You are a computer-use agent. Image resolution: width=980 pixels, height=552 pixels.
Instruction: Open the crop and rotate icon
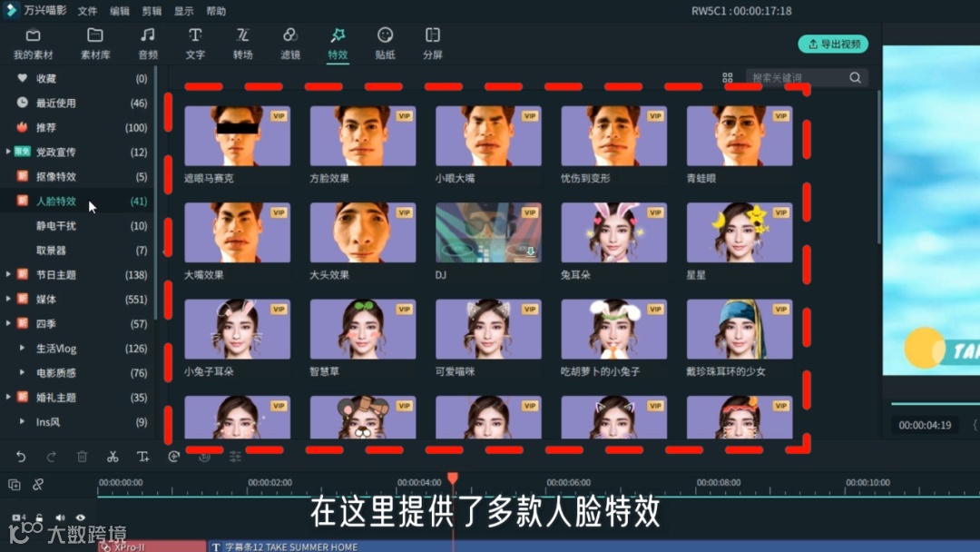pos(172,457)
